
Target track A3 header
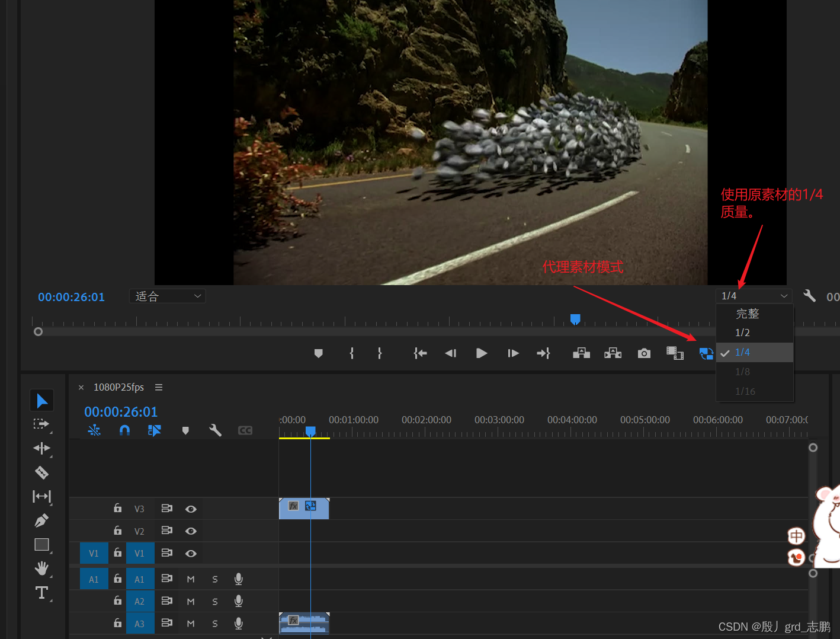coord(140,624)
